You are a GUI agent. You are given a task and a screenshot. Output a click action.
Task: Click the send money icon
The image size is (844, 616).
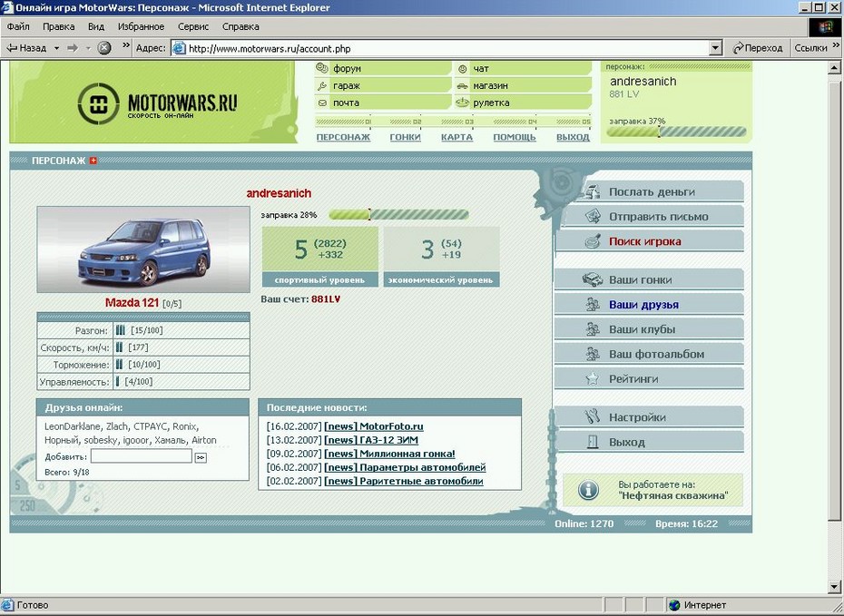pos(594,191)
